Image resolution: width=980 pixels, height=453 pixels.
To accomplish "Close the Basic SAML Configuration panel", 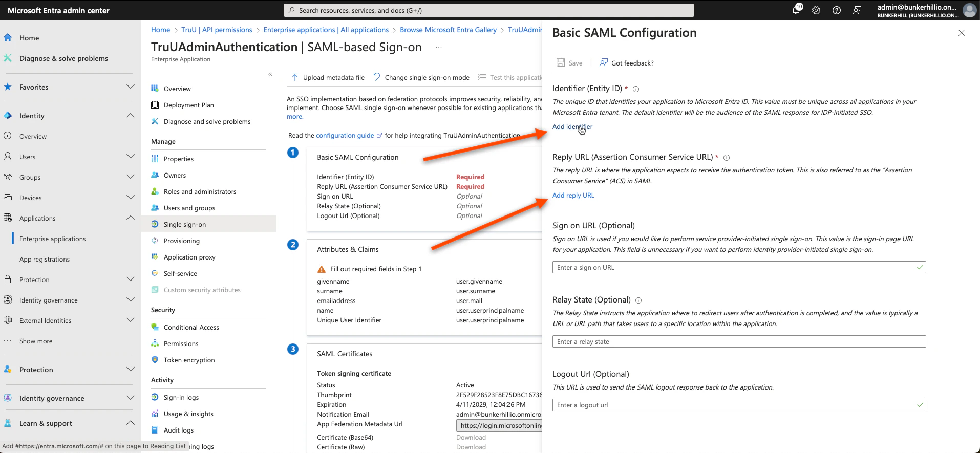I will click(x=962, y=33).
